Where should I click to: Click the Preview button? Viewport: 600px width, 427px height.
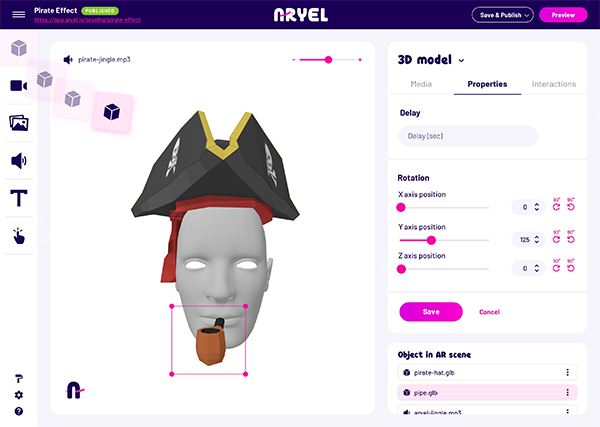point(563,15)
